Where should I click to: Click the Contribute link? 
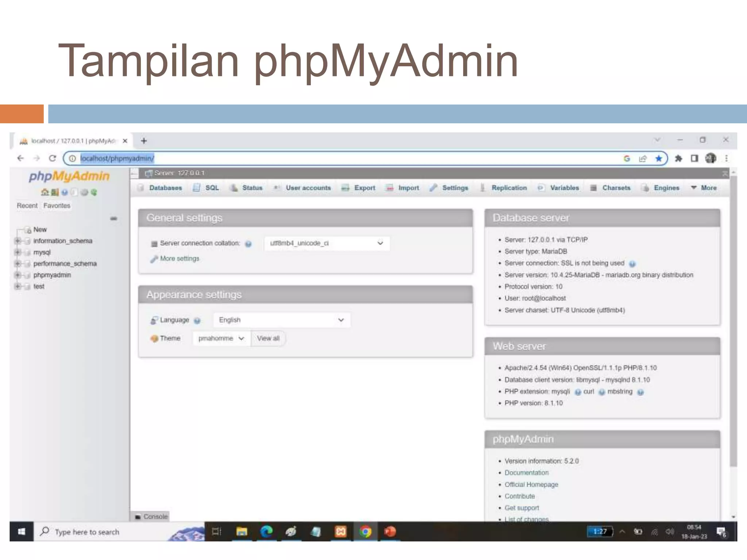click(519, 496)
